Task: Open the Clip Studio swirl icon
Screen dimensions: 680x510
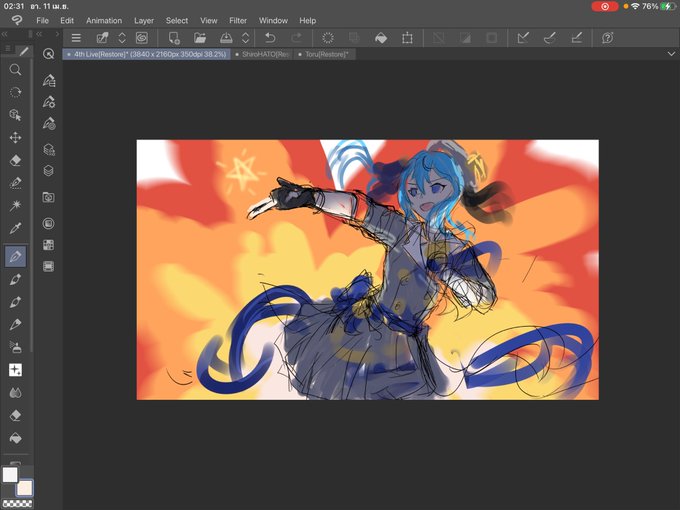Action: [142, 38]
